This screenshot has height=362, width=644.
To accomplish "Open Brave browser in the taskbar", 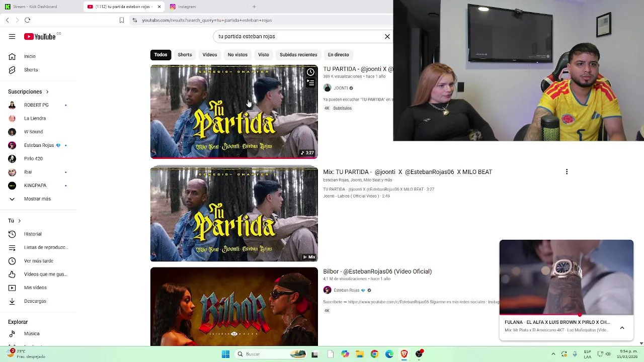I will coord(404,354).
